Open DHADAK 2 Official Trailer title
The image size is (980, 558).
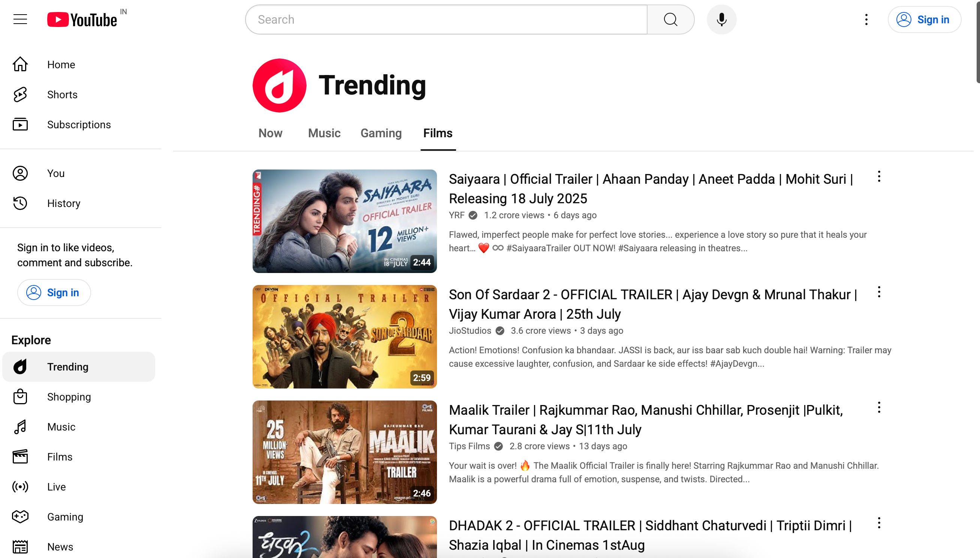point(650,535)
